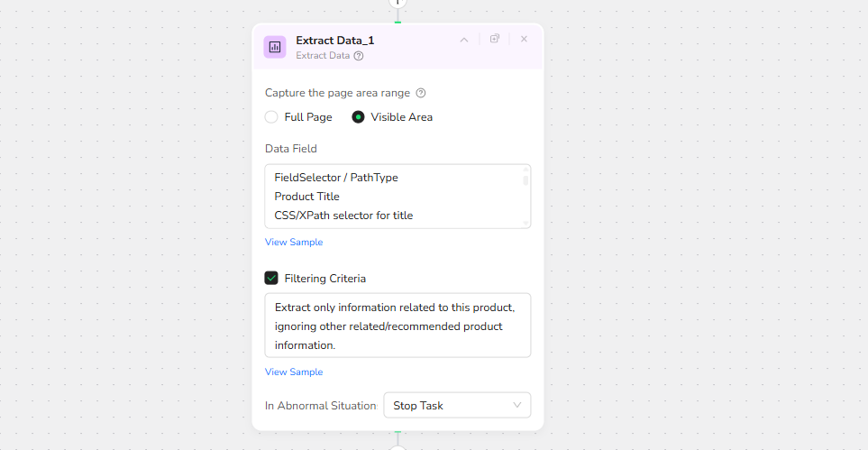Open help next to Extract Data subtitle
This screenshot has height=450, width=868.
tap(359, 56)
